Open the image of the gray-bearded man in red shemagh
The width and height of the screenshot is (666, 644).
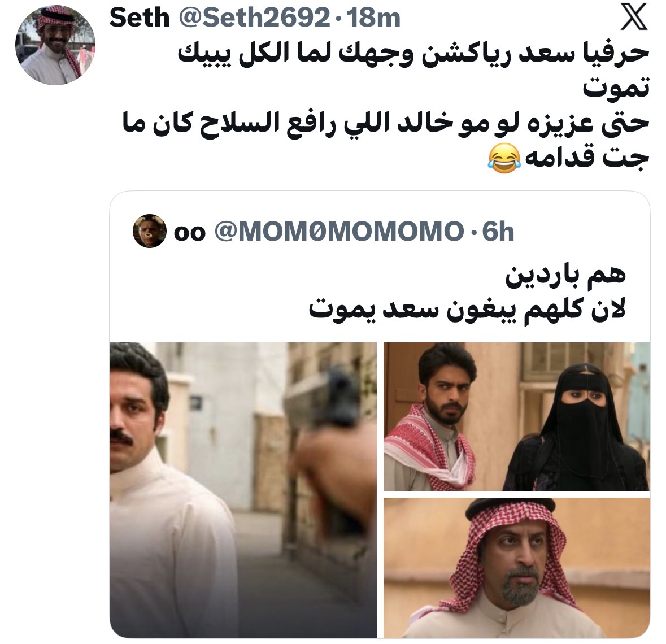(x=516, y=568)
